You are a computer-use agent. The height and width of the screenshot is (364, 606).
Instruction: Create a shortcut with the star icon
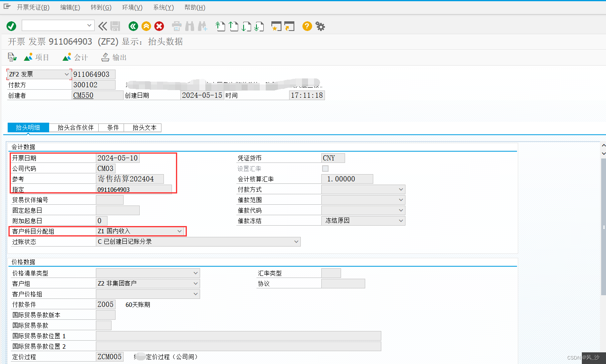pyautogui.click(x=276, y=26)
